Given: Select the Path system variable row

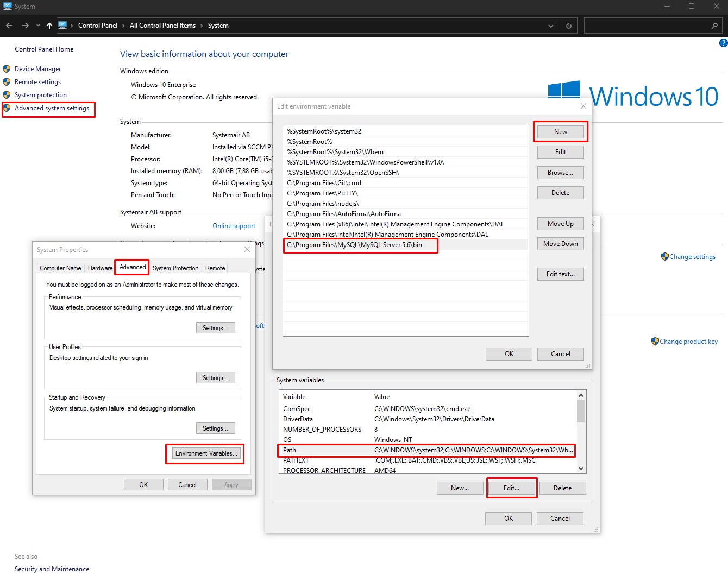Looking at the screenshot, I should tap(428, 450).
